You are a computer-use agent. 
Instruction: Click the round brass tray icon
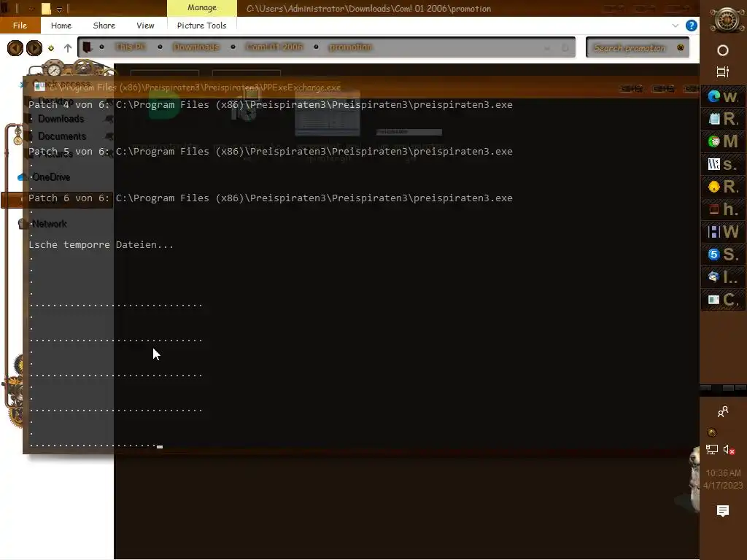712,432
